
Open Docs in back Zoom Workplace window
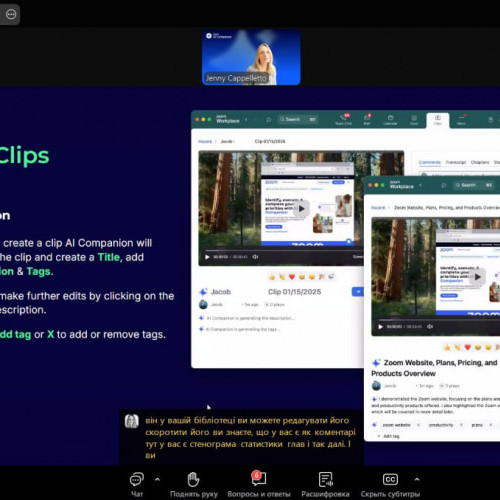414,119
